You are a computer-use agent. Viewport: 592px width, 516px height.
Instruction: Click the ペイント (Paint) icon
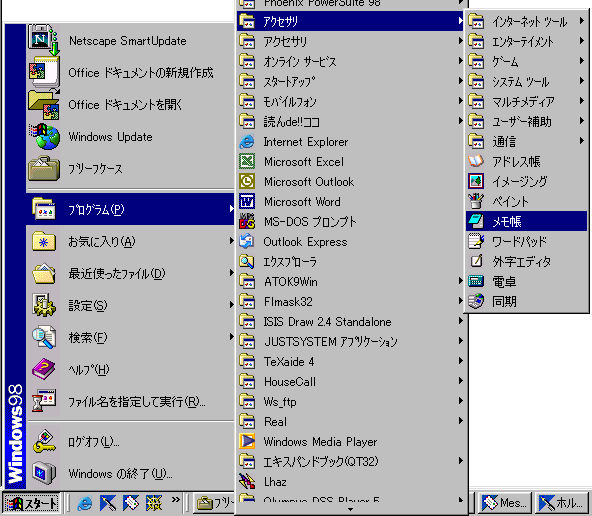point(476,202)
